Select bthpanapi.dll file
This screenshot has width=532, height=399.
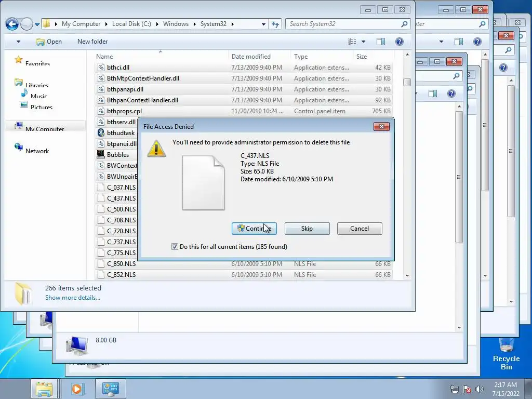[x=243, y=89]
